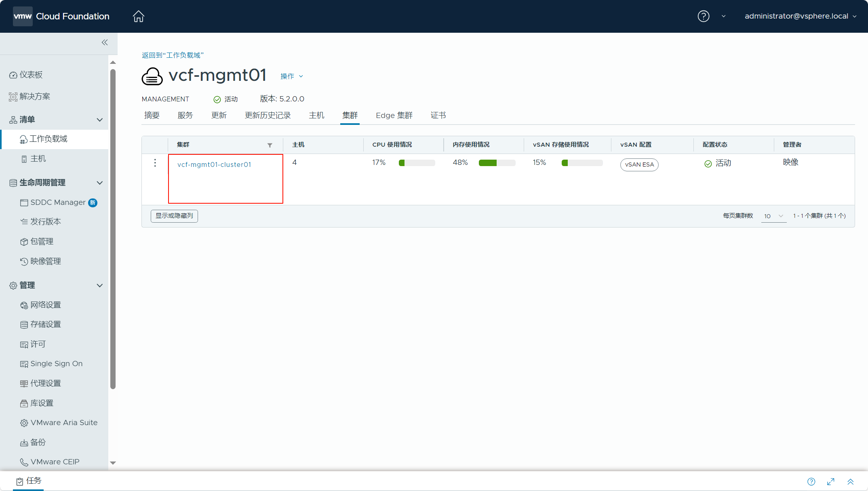This screenshot has width=868, height=491.
Task: Open vcf-mgmt01-cluster01 cluster link
Action: tap(214, 164)
